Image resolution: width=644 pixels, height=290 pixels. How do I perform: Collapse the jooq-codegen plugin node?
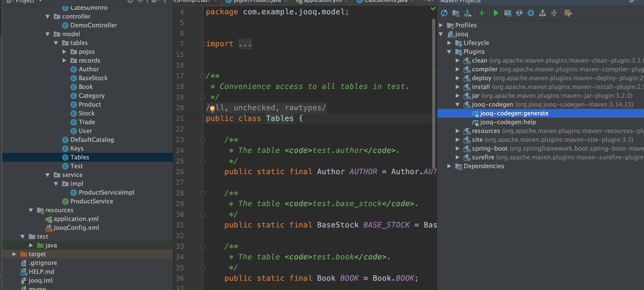458,105
